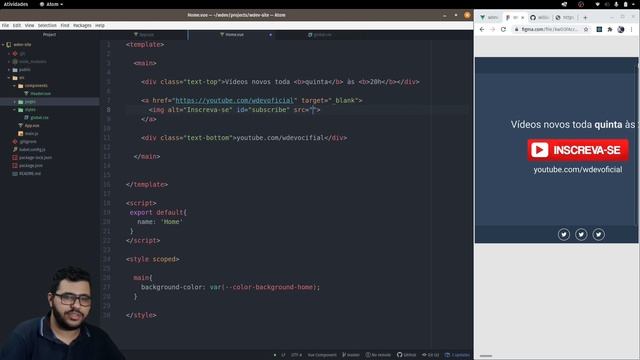This screenshot has height=360, width=640.
Task: Click the last Twitter icon in the design footer
Action: click(x=599, y=234)
